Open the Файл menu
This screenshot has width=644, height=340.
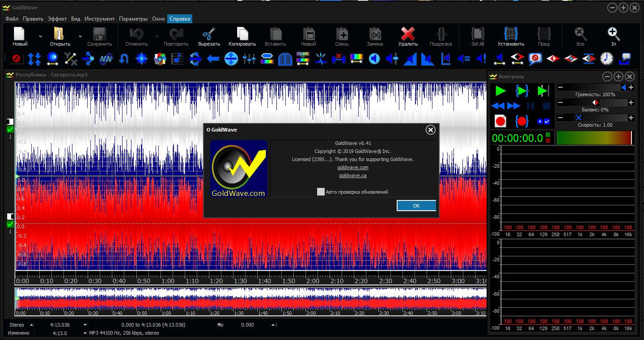click(x=12, y=19)
